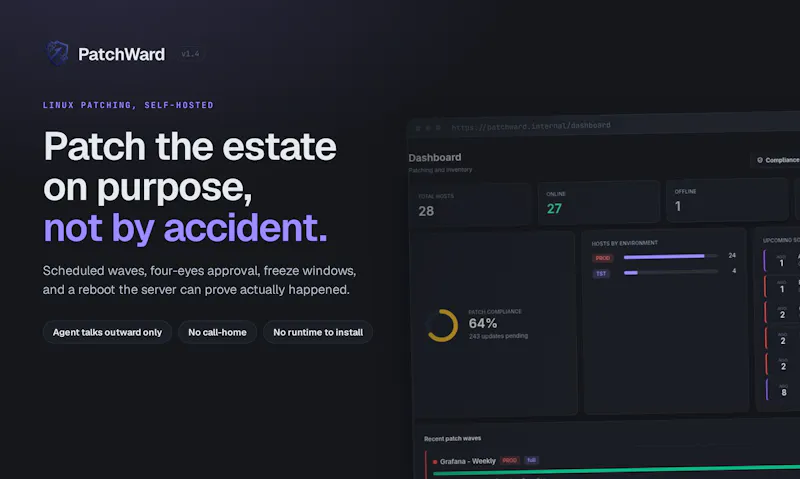The width and height of the screenshot is (800, 479).
Task: Click the Total Hosts 28 card
Action: (470, 205)
